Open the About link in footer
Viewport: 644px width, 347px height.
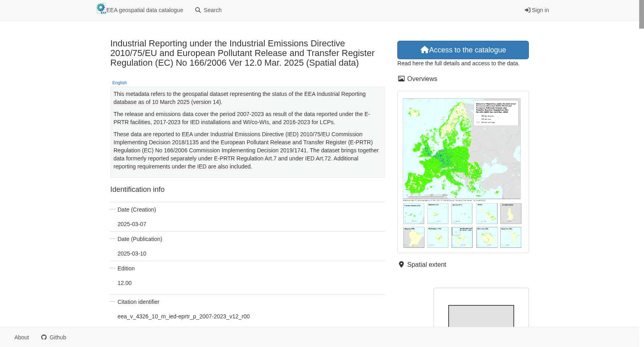pyautogui.click(x=22, y=337)
